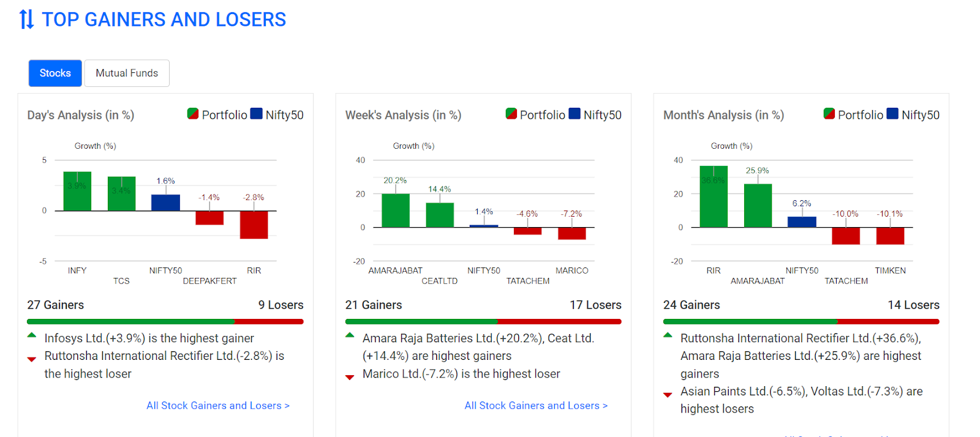Click the TCS green bar in Day's chart
This screenshot has height=437, width=980.
pyautogui.click(x=121, y=193)
